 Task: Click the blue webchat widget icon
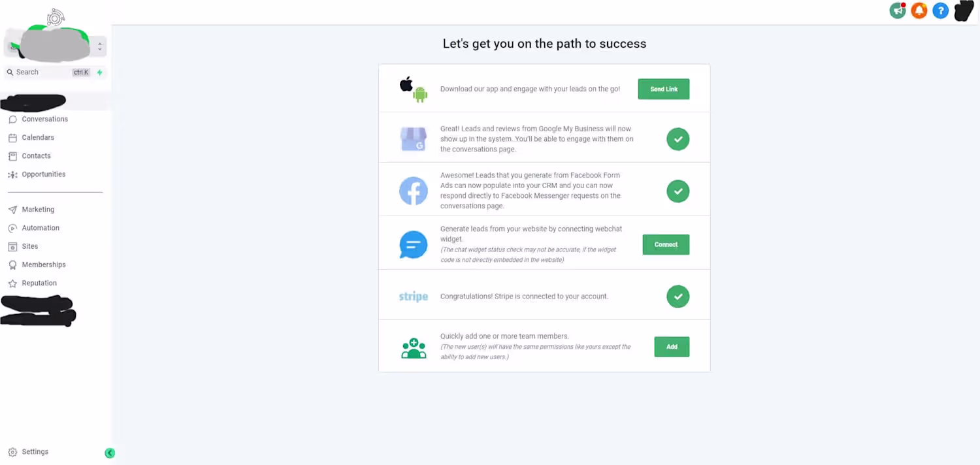(414, 245)
